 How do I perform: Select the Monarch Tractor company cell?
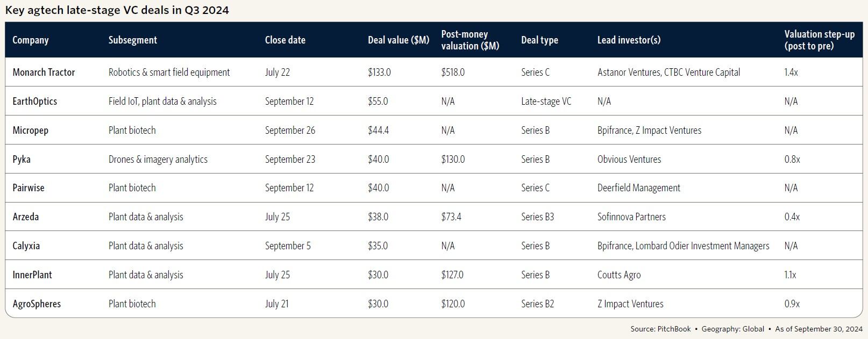pyautogui.click(x=44, y=73)
